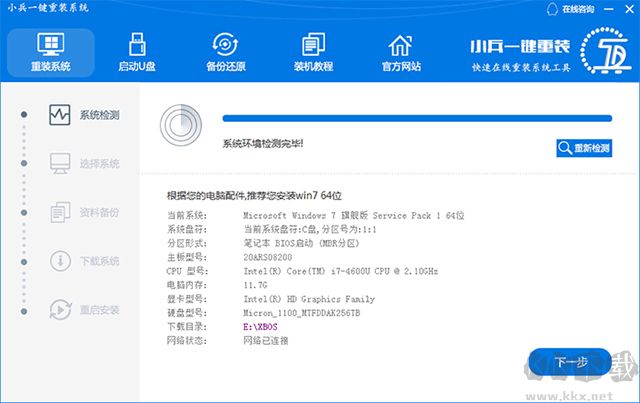Select the 重启安装 restart icon

click(60, 309)
